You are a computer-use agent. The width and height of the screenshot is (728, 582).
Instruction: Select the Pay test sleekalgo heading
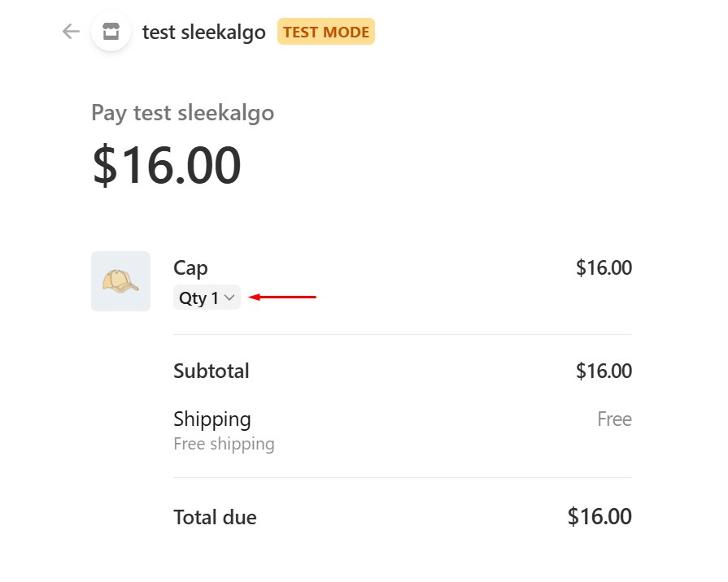(x=182, y=112)
